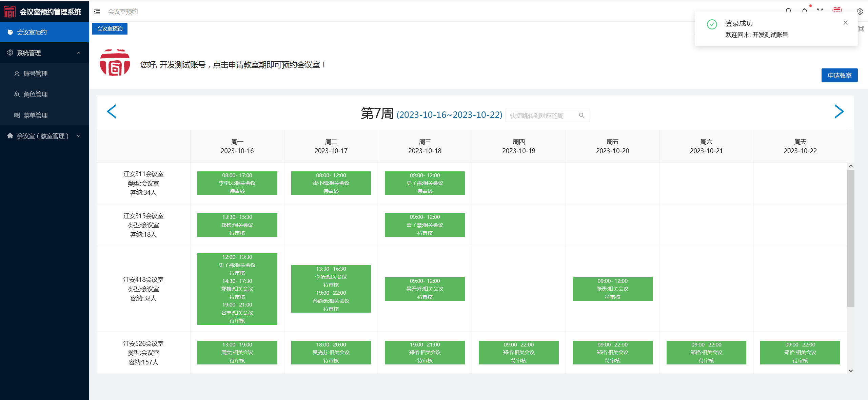Dismiss the 登录成功 notification
Image resolution: width=868 pixels, height=400 pixels.
[x=845, y=23]
